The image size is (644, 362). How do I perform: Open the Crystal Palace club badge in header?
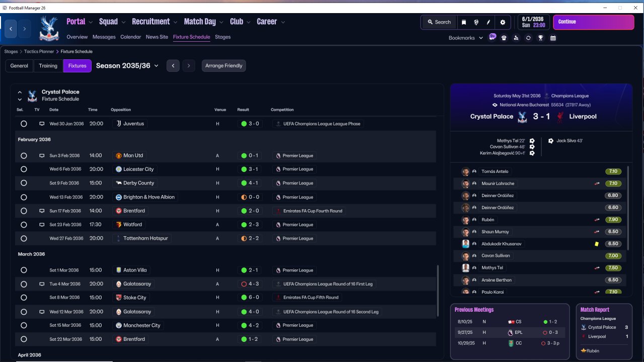pyautogui.click(x=49, y=28)
